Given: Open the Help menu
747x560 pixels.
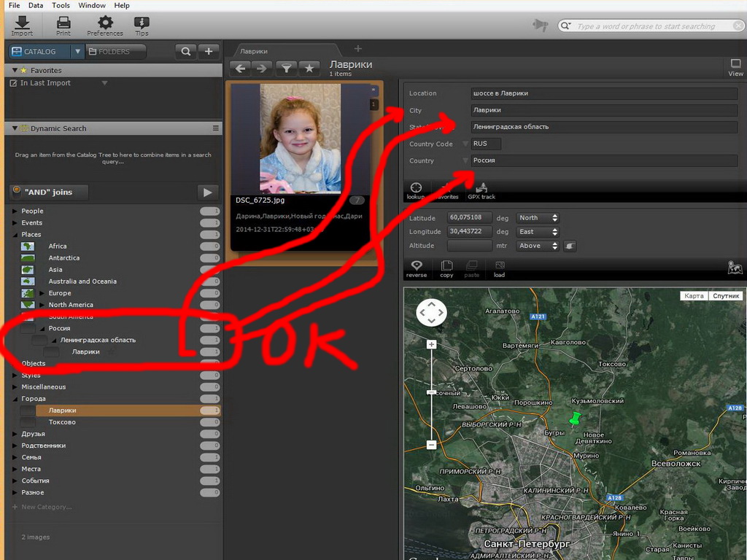Looking at the screenshot, I should (122, 5).
